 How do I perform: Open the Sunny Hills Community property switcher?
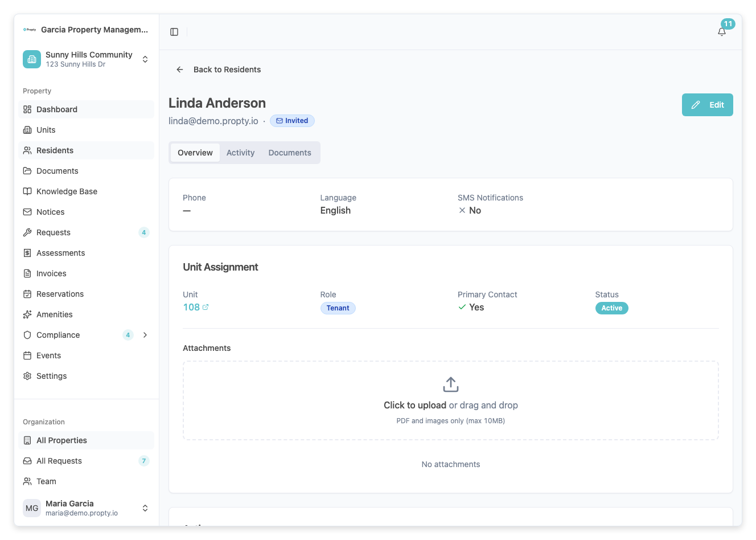pyautogui.click(x=88, y=59)
